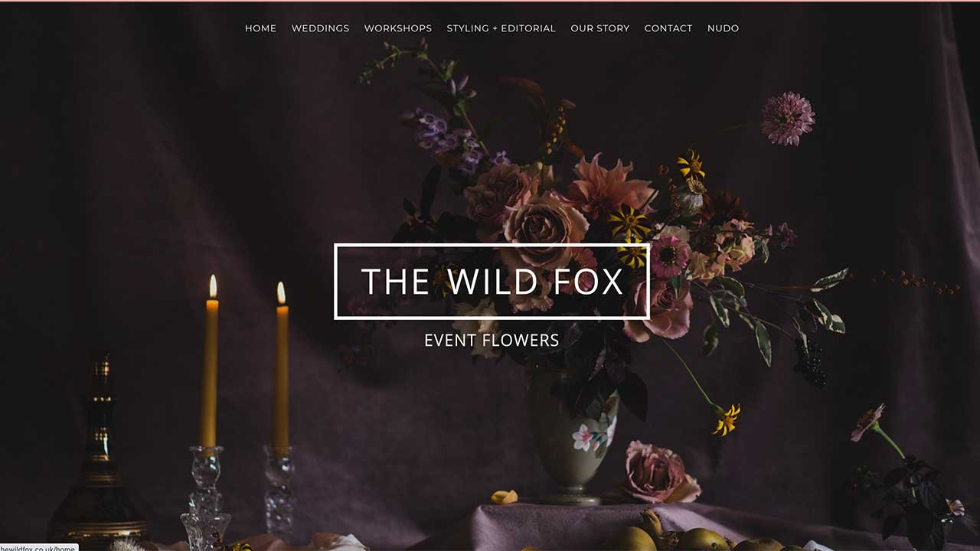Open the CONTACT page link

click(x=668, y=28)
